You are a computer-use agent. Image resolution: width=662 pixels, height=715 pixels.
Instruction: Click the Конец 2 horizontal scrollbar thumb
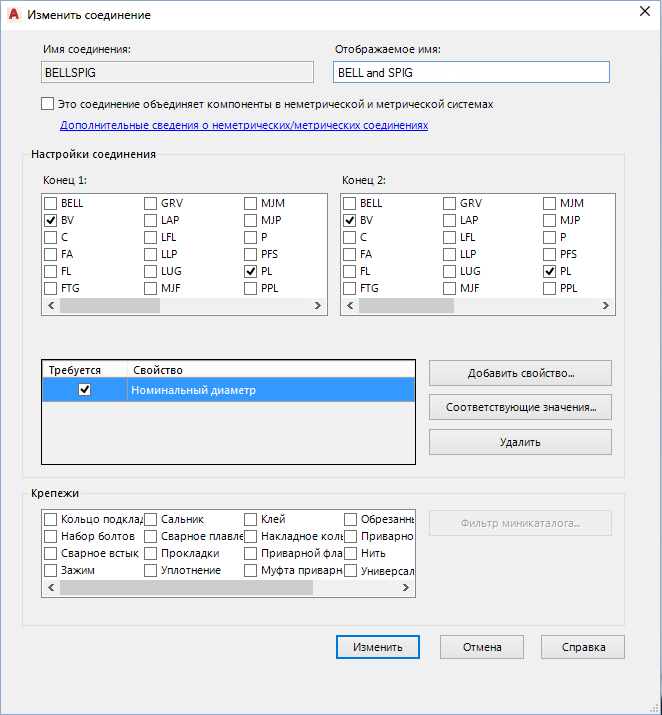pyautogui.click(x=406, y=306)
